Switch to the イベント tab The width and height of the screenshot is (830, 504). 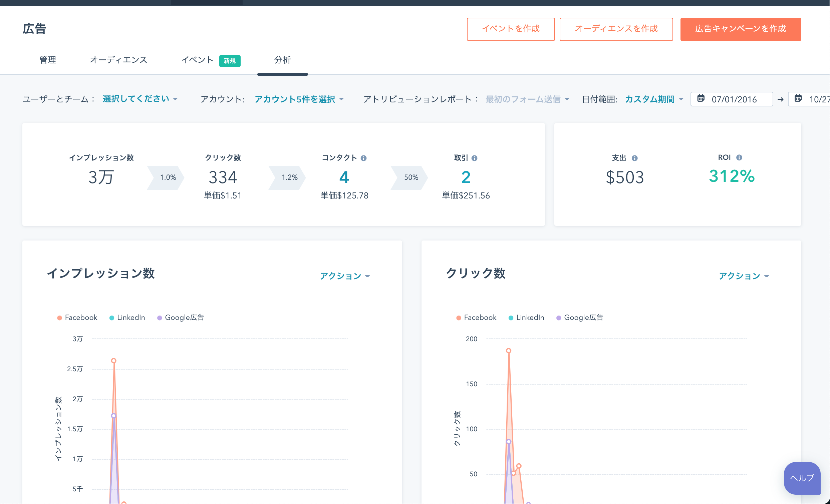(197, 60)
